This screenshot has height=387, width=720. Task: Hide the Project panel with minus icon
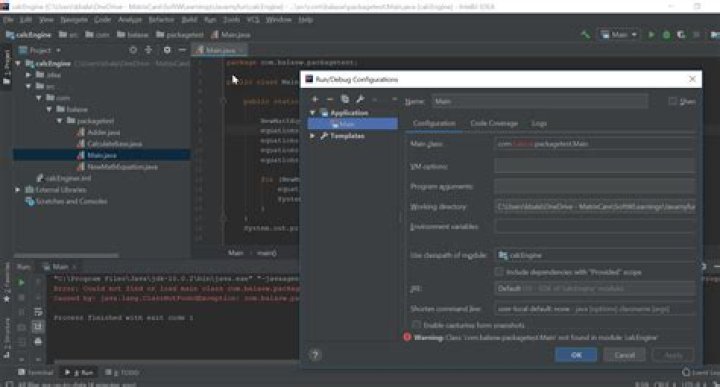coord(182,50)
